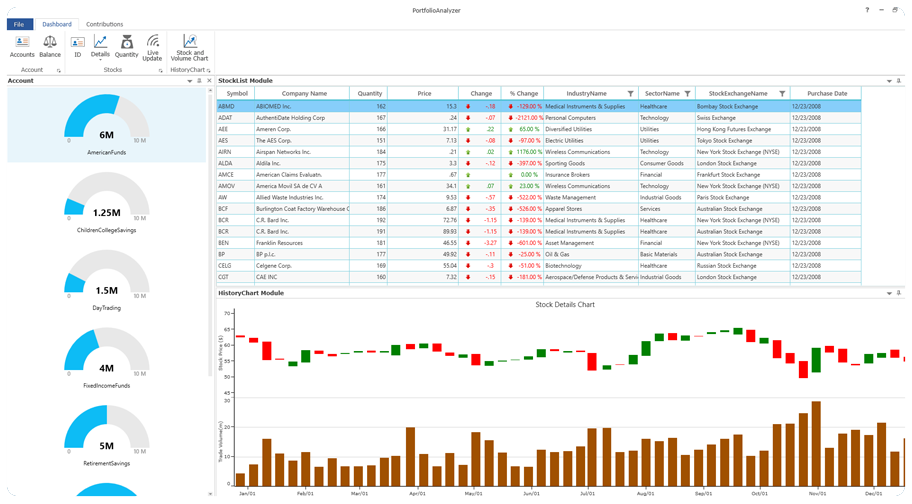The height and width of the screenshot is (504, 912).
Task: Click the IndustryName column filter icon
Action: point(630,93)
